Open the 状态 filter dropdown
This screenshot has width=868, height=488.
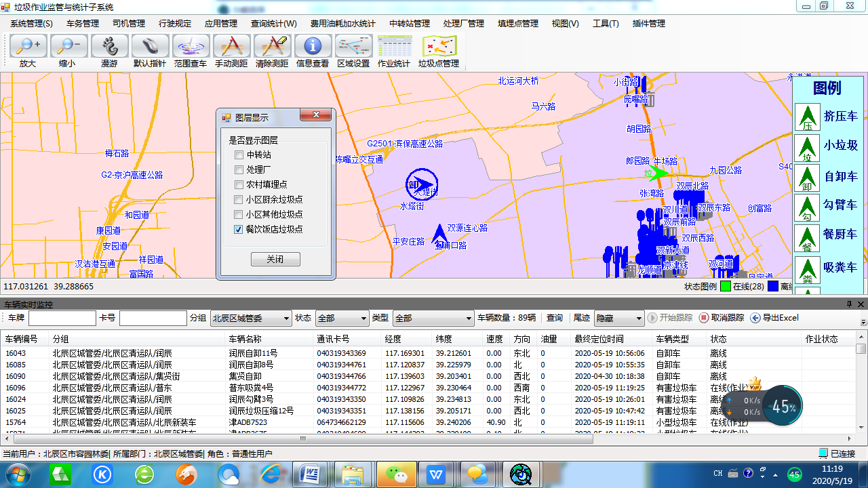tap(363, 319)
